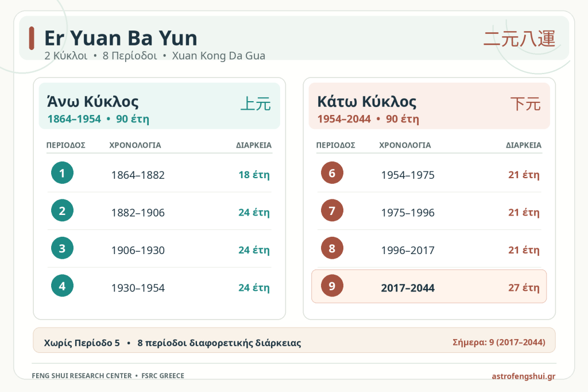Viewport: 588px width, 392px height.
Task: Click the 24 έτη duration for 1882–1906
Action: 254,213
